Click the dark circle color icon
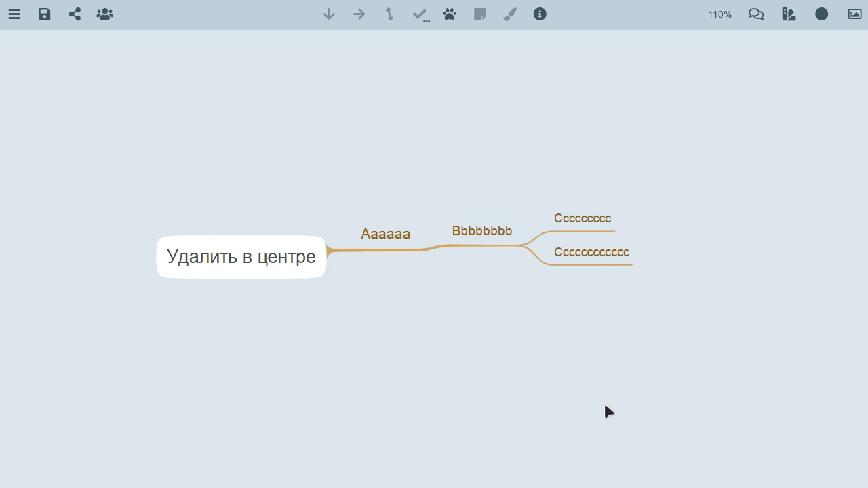Image resolution: width=868 pixels, height=488 pixels. tap(821, 14)
